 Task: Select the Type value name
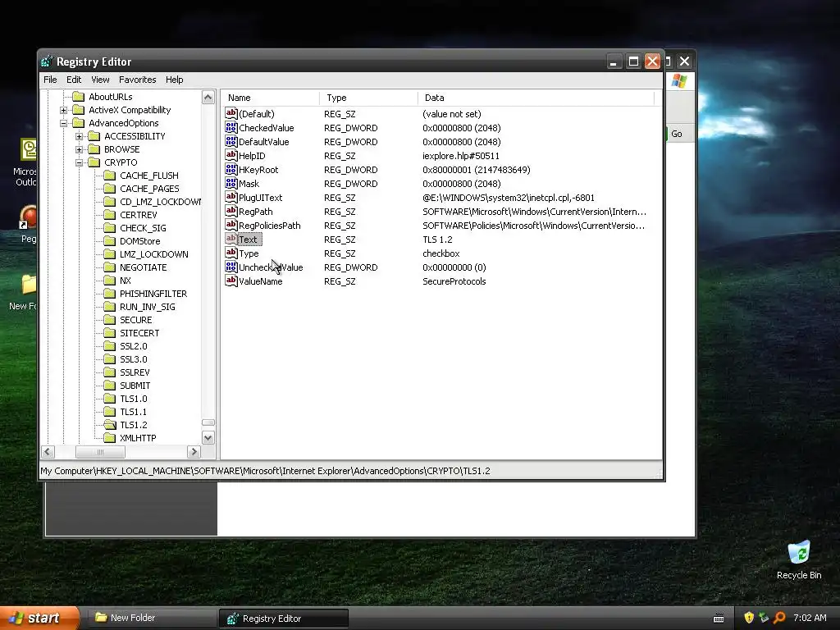(x=249, y=253)
